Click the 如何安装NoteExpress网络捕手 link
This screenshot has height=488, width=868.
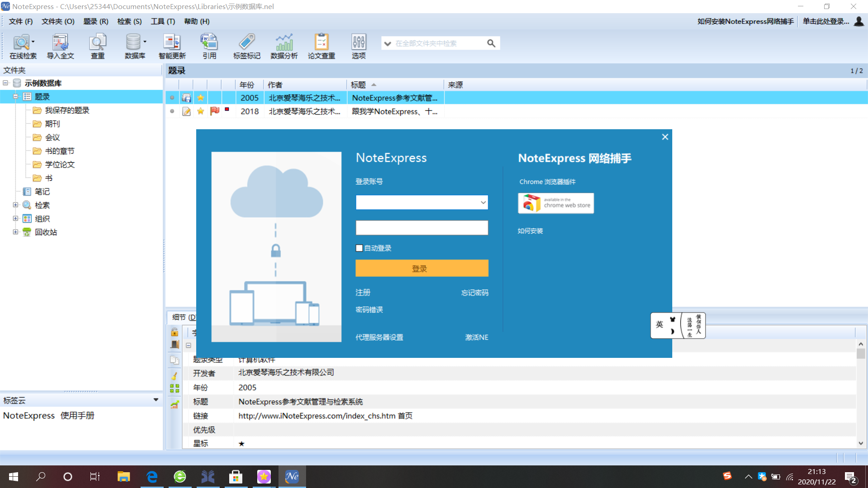click(x=745, y=21)
